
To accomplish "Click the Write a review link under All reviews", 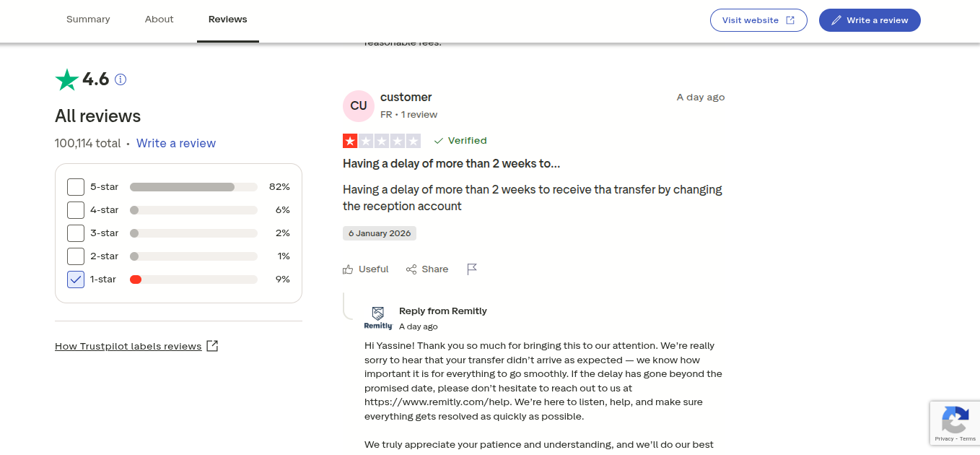I will point(176,143).
